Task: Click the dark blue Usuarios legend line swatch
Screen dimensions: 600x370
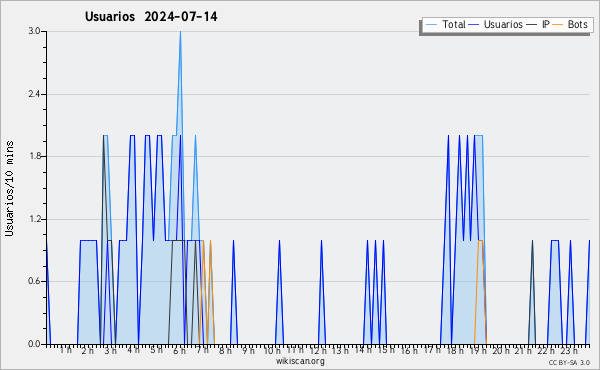Action: point(474,25)
